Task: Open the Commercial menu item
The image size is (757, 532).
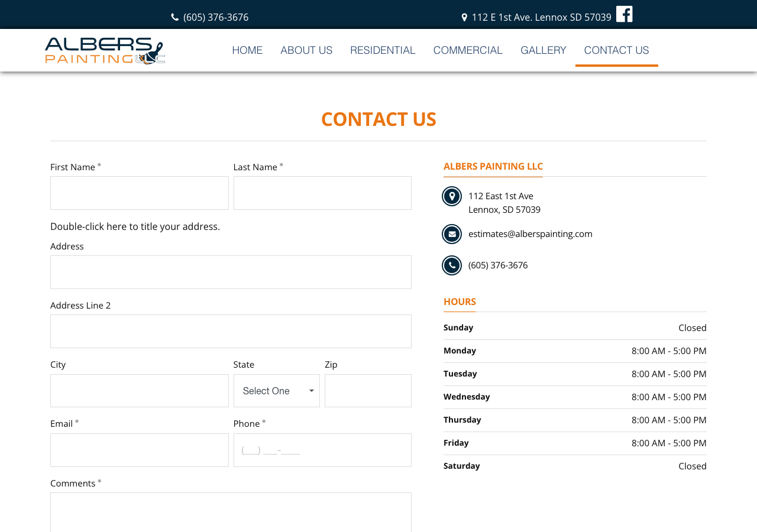Action: point(468,50)
